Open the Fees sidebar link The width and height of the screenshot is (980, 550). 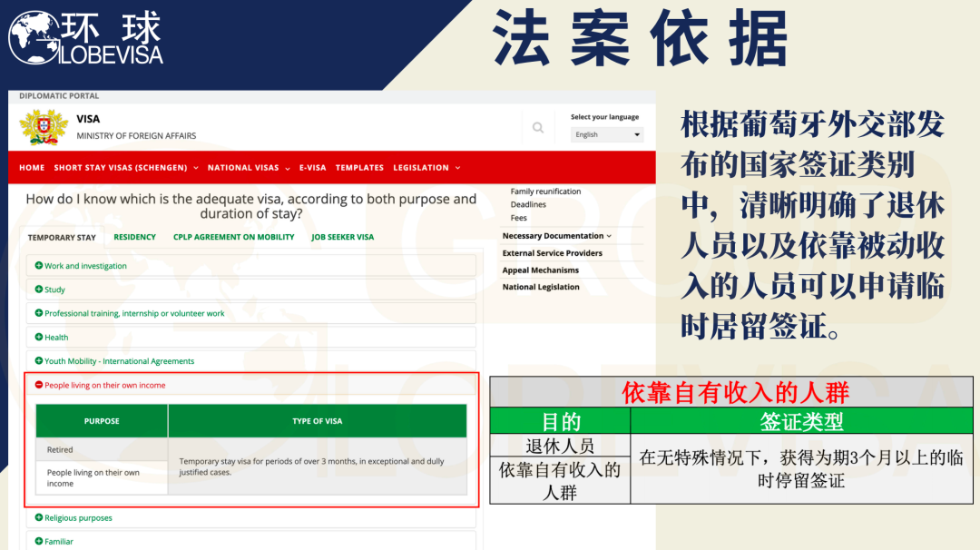pos(519,218)
